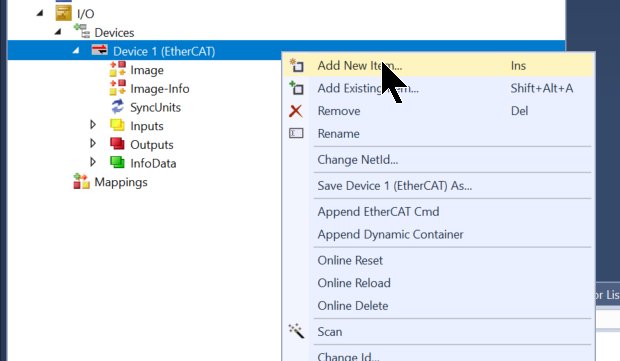
Task: Collapse the Device 1 (EtherCAT) node
Action: (76, 51)
